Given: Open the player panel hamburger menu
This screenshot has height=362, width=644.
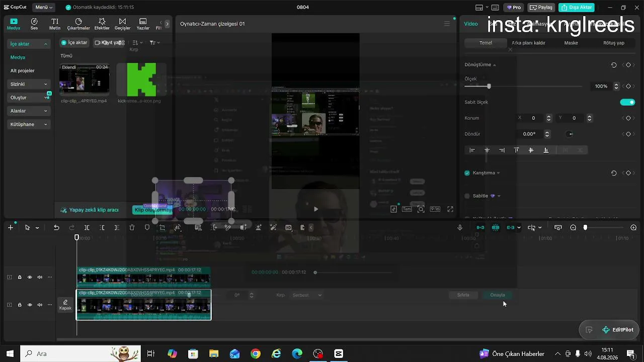Looking at the screenshot, I should tap(447, 24).
